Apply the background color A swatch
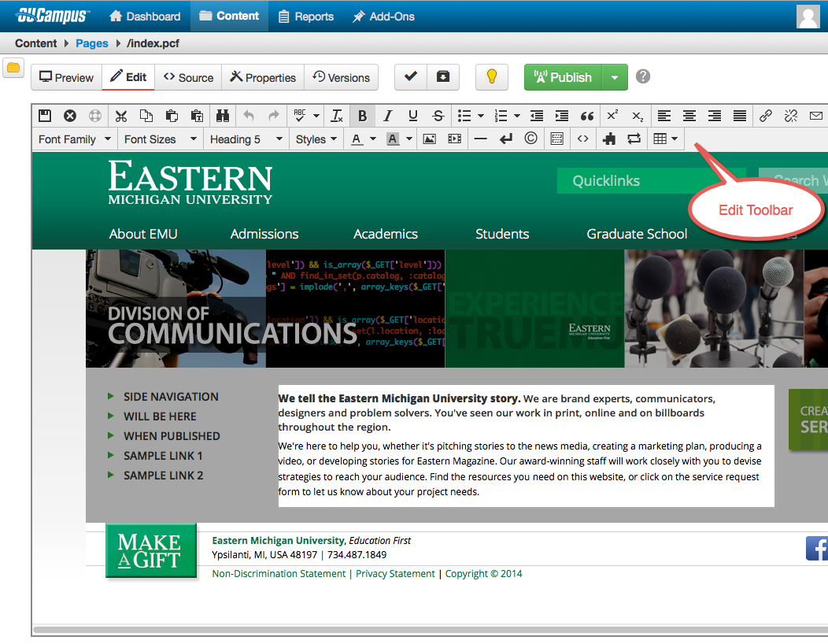This screenshot has width=828, height=644. pyautogui.click(x=392, y=139)
